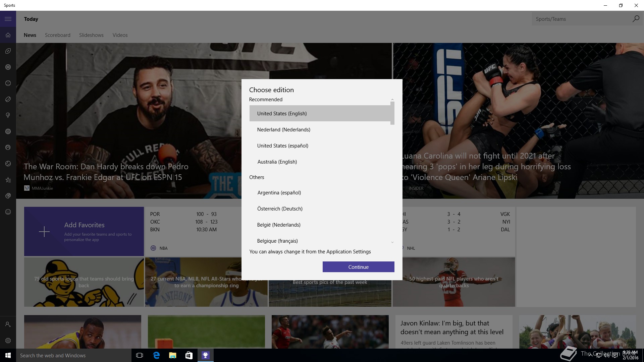Click the NBA league icon under scores
Image resolution: width=644 pixels, height=362 pixels.
click(153, 248)
